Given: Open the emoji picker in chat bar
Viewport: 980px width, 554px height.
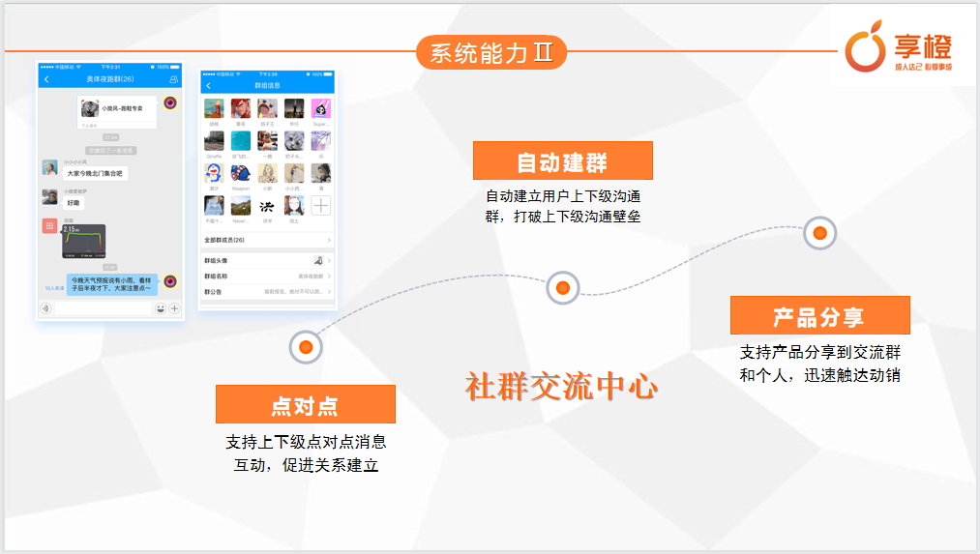Looking at the screenshot, I should 160,308.
